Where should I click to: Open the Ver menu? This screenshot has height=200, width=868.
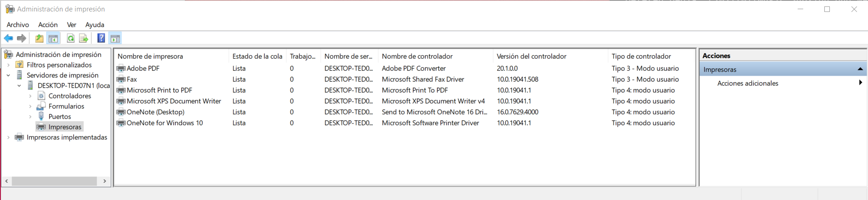tap(71, 25)
